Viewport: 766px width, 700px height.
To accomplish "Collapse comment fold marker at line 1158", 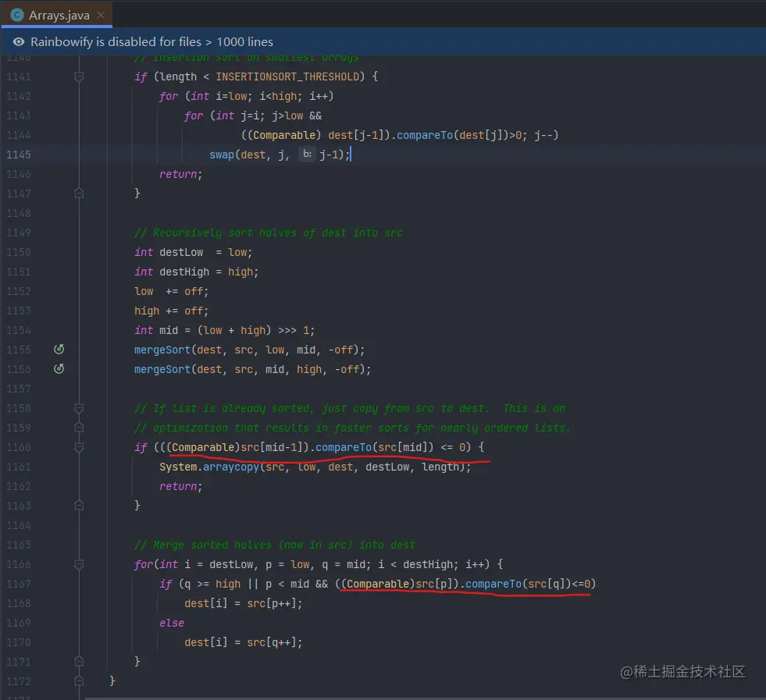I will [x=79, y=408].
